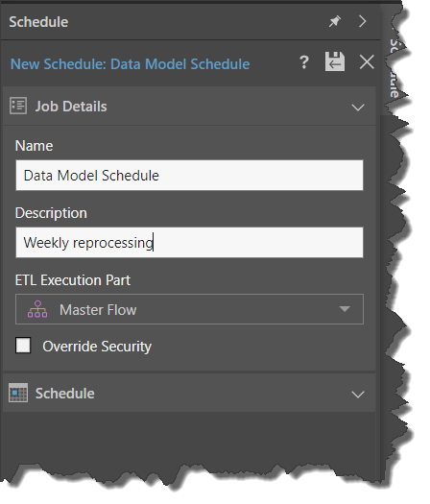Focus the Description input field
The width and height of the screenshot is (430, 504).
(x=190, y=242)
